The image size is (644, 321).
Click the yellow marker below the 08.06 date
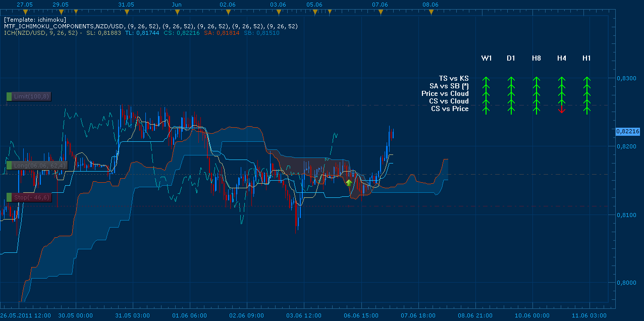tap(431, 11)
